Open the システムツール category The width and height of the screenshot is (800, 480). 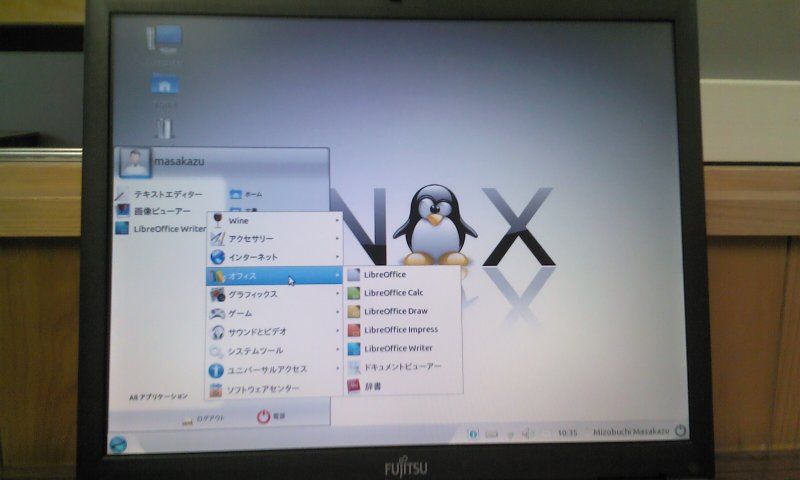click(x=274, y=351)
